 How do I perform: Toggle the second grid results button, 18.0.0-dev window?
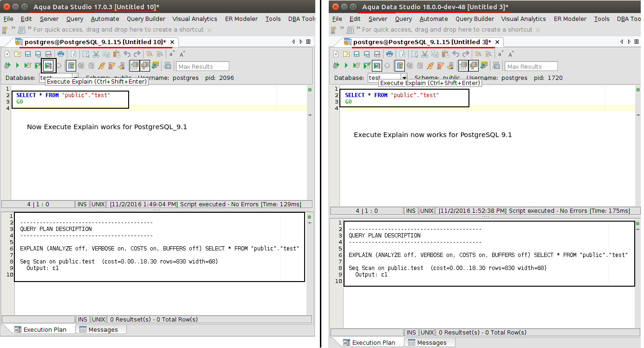[x=474, y=66]
